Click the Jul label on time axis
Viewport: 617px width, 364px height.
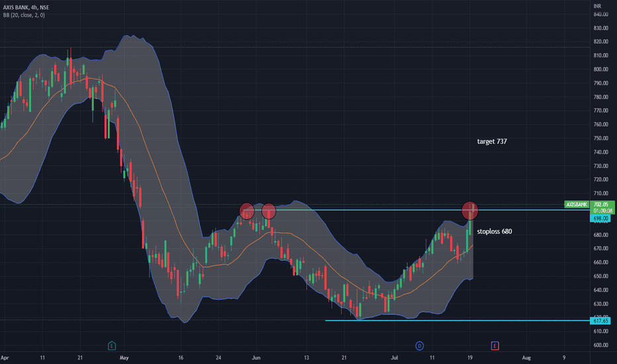[395, 357]
